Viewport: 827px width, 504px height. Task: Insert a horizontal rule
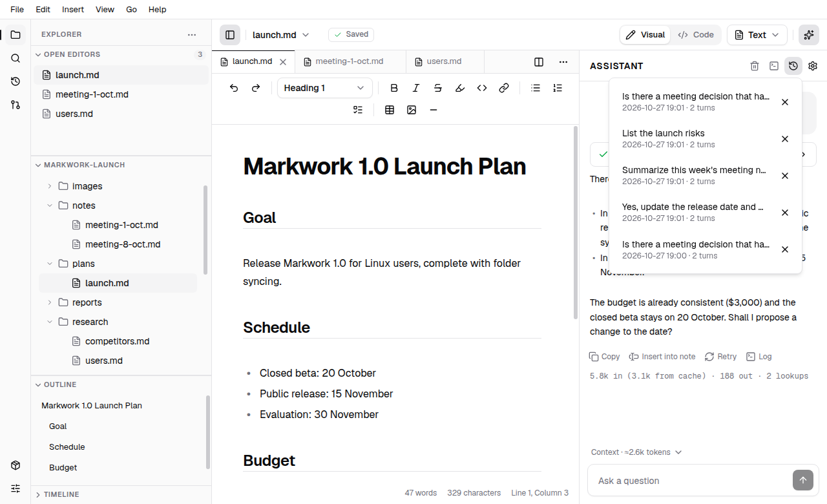tap(434, 110)
